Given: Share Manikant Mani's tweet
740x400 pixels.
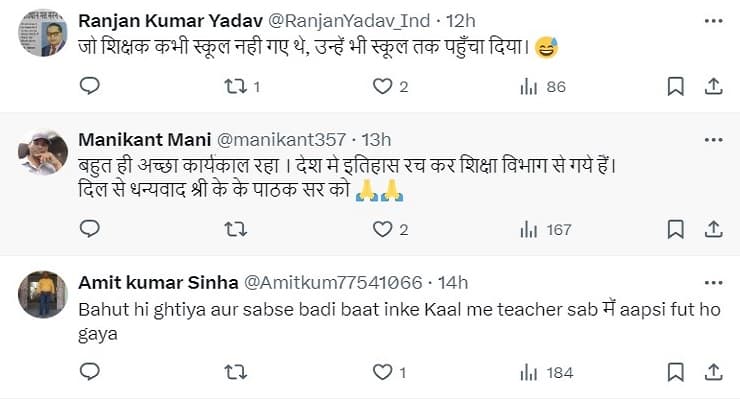Looking at the screenshot, I should point(712,230).
